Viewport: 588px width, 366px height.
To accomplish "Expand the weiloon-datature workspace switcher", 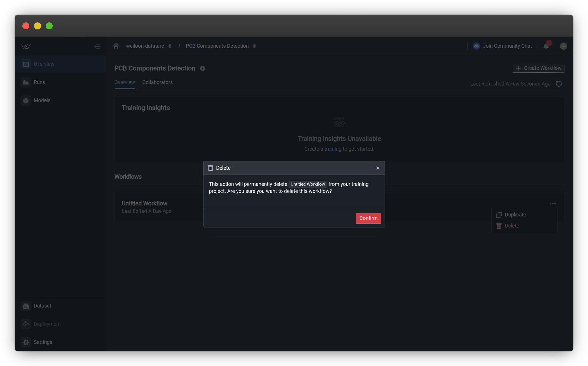I will [170, 46].
